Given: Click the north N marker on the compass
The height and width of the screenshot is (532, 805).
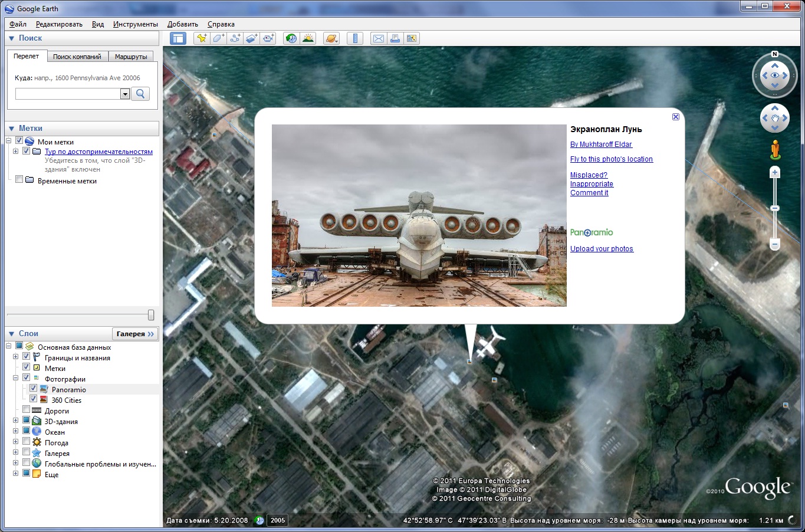Looking at the screenshot, I should (775, 54).
